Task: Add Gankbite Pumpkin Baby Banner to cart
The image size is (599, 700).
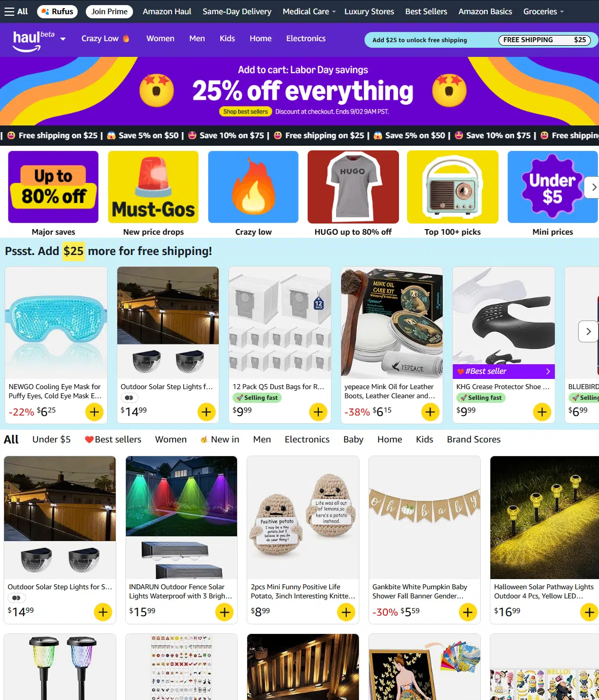Action: (468, 612)
